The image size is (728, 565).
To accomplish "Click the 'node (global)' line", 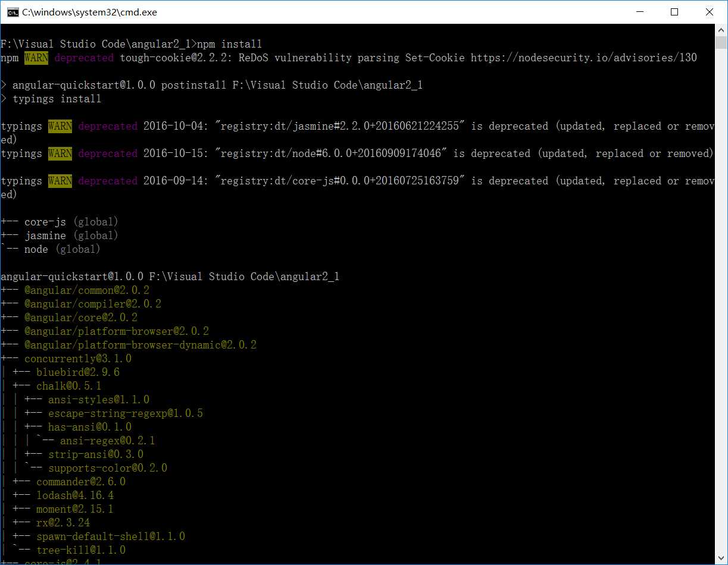I will pos(63,249).
